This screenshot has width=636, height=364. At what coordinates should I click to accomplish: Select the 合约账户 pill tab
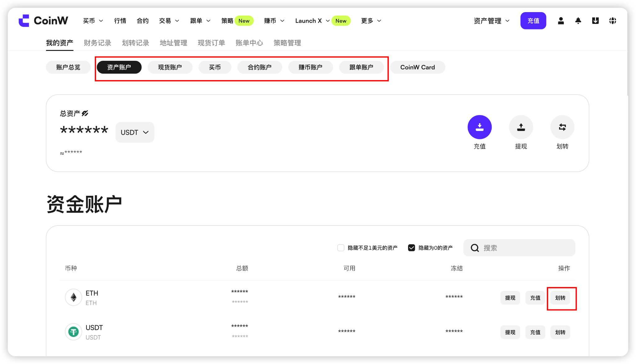coord(260,67)
